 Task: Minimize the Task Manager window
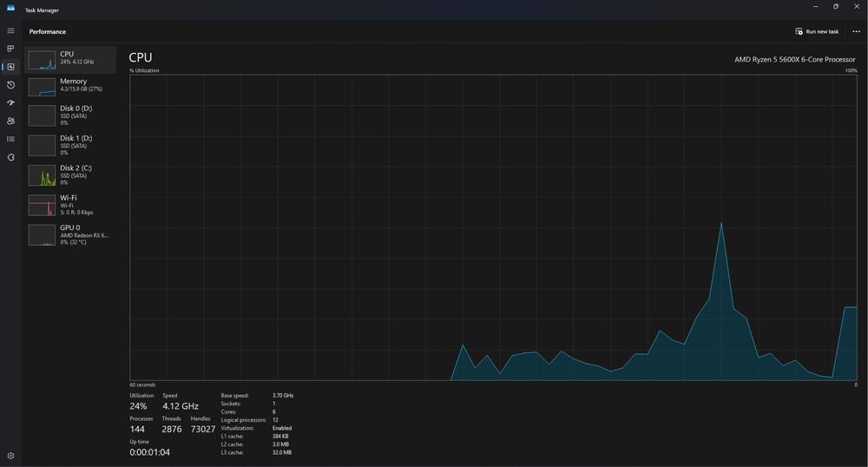(815, 7)
